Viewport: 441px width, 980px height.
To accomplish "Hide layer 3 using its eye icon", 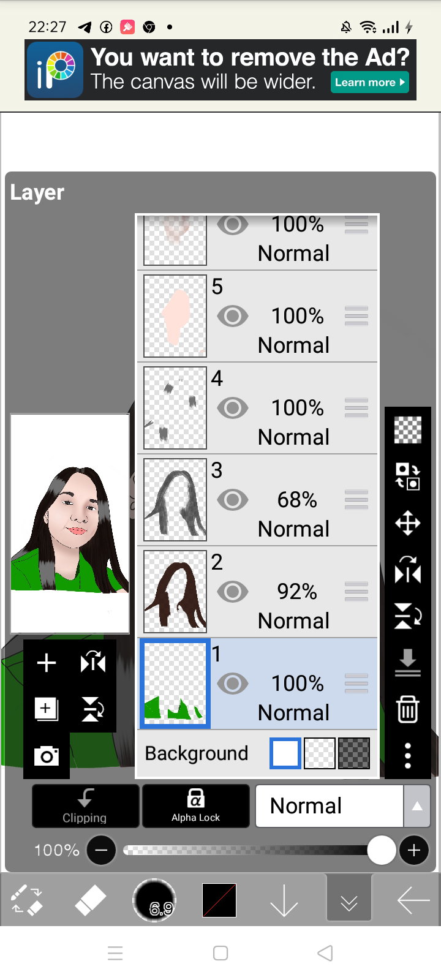I will [233, 500].
